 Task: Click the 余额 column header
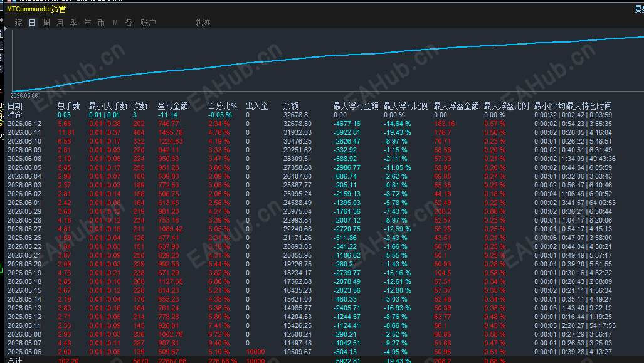291,107
